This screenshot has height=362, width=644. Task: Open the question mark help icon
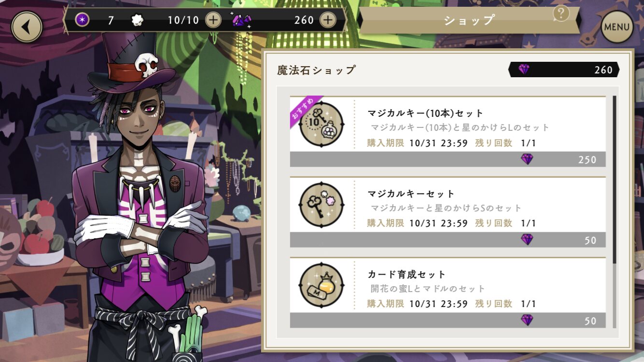561,14
